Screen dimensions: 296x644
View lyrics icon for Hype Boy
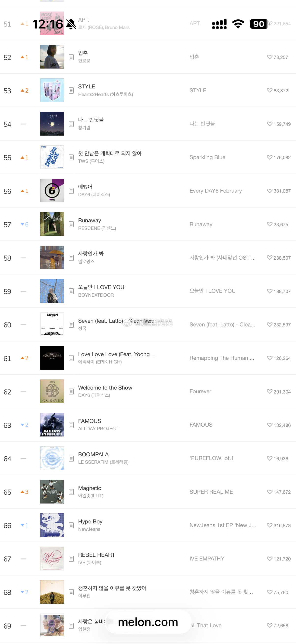71,525
